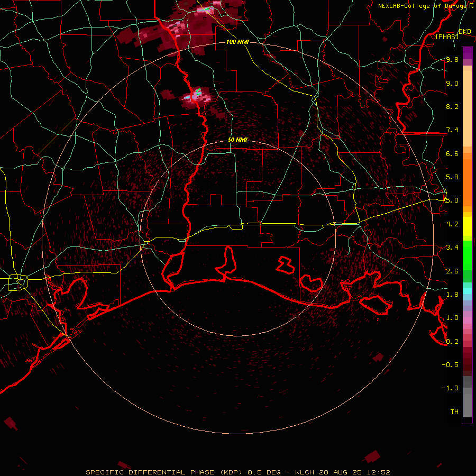Click the 5.8 value on the color scale
The width and height of the screenshot is (476, 476).
pyautogui.click(x=452, y=177)
